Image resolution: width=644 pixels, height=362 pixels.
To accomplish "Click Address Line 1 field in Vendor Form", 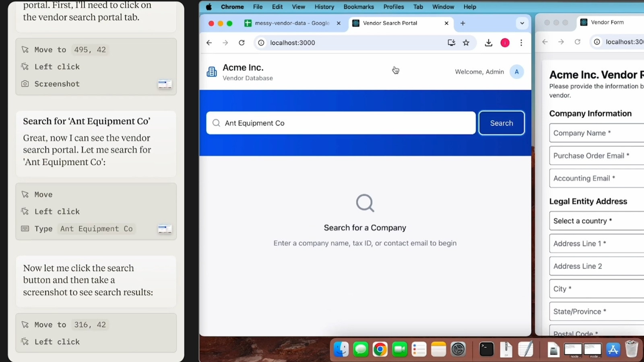I will (597, 243).
